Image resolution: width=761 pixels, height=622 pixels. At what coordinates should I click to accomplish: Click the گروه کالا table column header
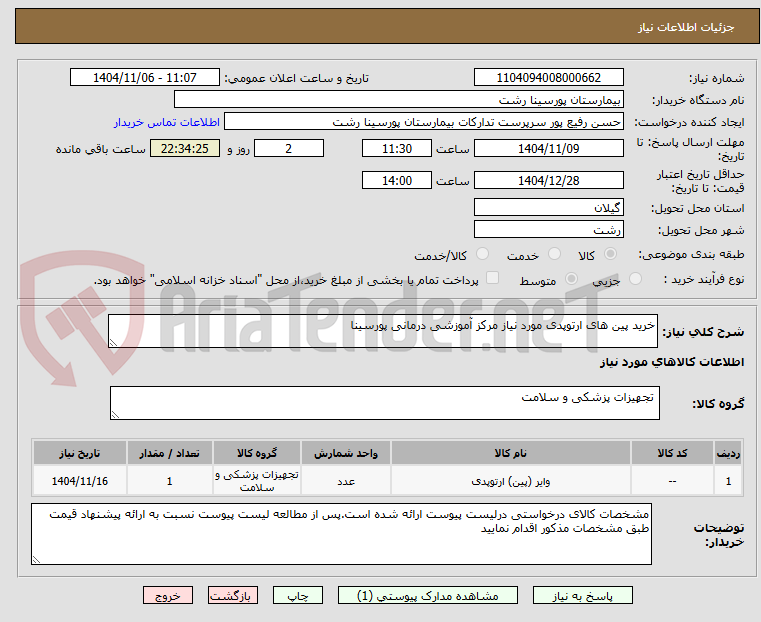pos(257,453)
